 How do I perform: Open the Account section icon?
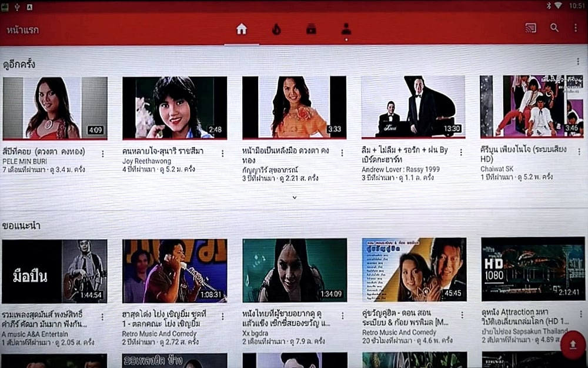pyautogui.click(x=345, y=27)
